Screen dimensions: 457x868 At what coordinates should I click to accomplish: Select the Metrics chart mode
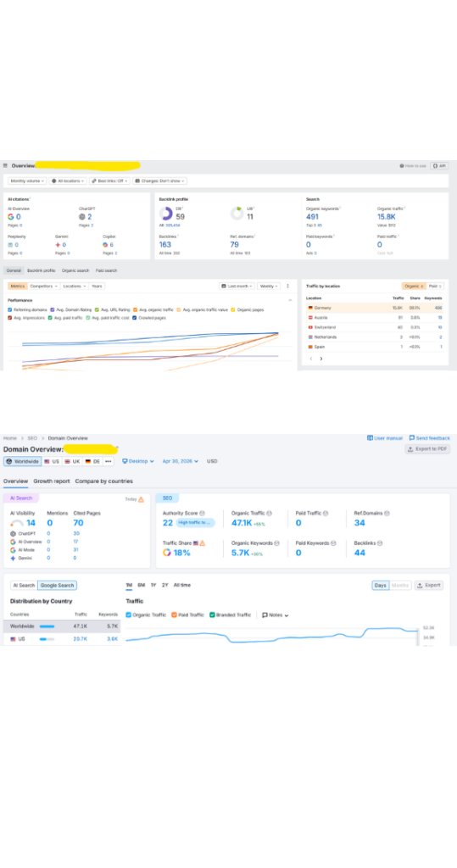(18, 287)
